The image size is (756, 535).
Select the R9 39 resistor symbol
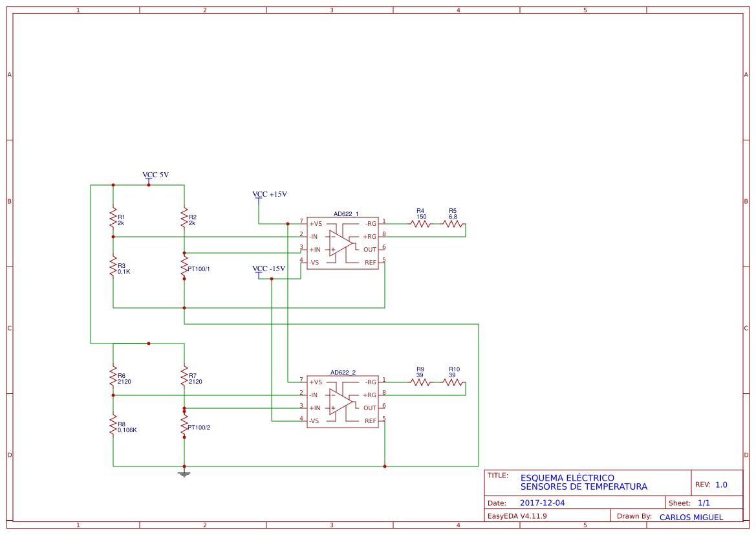420,382
